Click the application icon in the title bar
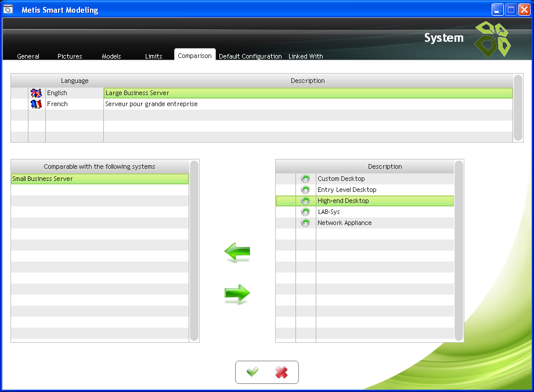Screen dimensions: 534x392 coord(8,9)
